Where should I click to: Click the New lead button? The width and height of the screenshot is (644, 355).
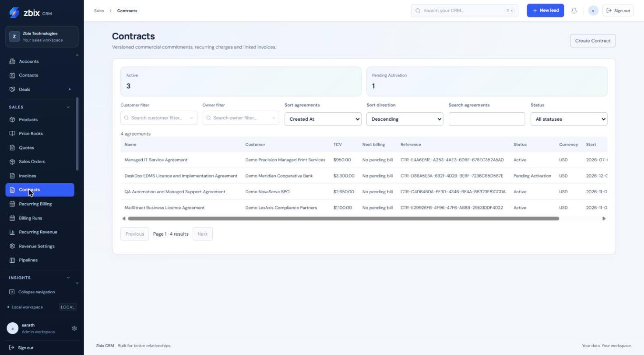pos(545,10)
